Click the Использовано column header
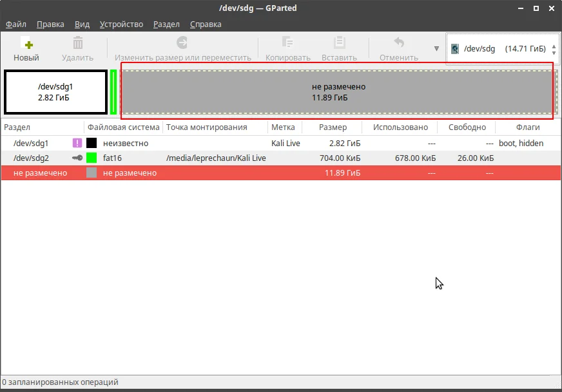562x392 pixels. point(400,127)
